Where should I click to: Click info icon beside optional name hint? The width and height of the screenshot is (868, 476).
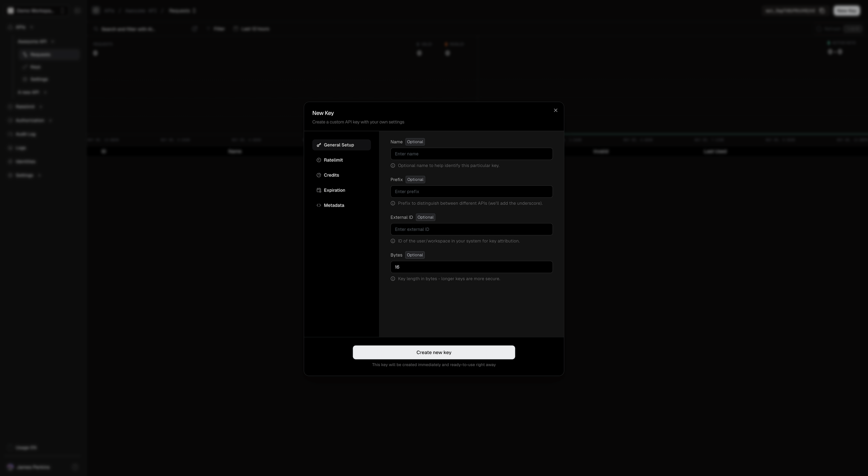393,166
